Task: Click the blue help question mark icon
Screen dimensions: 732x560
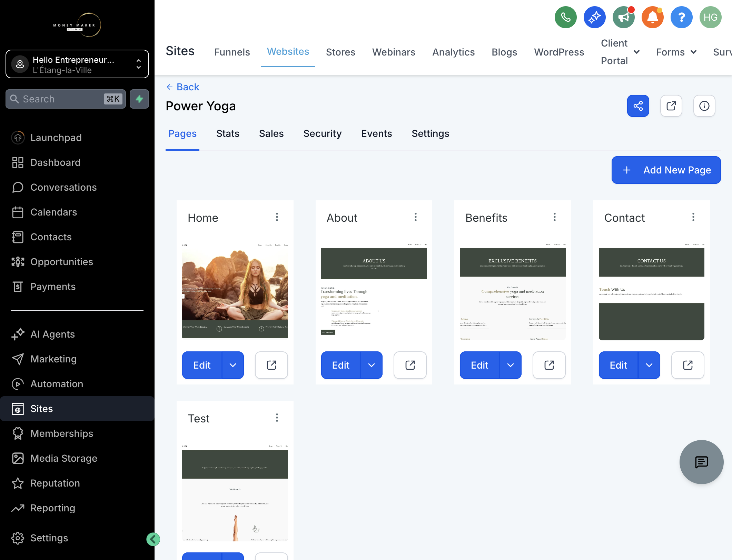Action: tap(682, 17)
